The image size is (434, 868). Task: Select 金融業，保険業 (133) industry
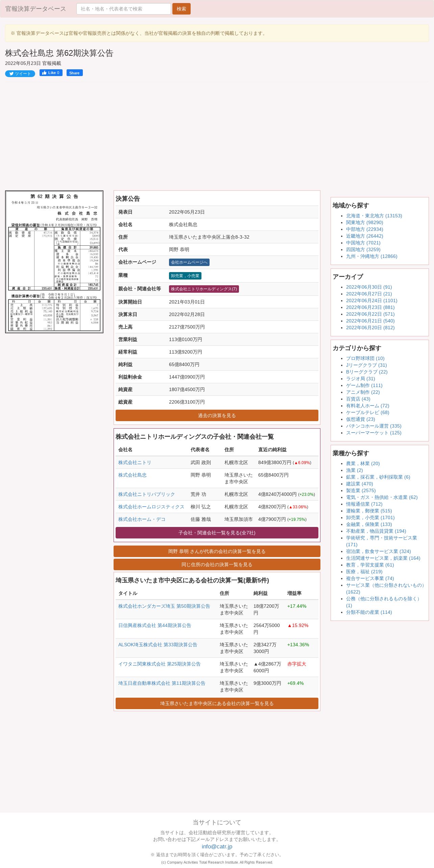pos(369,524)
